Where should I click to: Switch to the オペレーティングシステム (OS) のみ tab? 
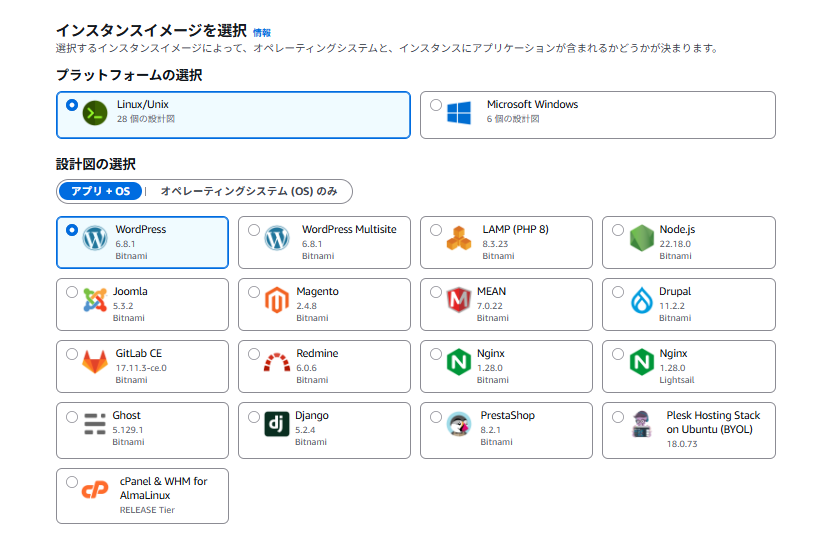[248, 191]
